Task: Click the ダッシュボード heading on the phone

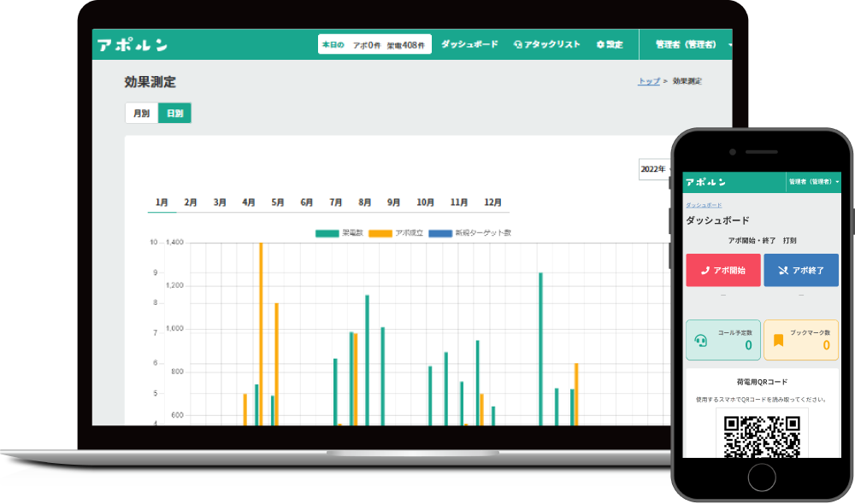Action: (717, 220)
